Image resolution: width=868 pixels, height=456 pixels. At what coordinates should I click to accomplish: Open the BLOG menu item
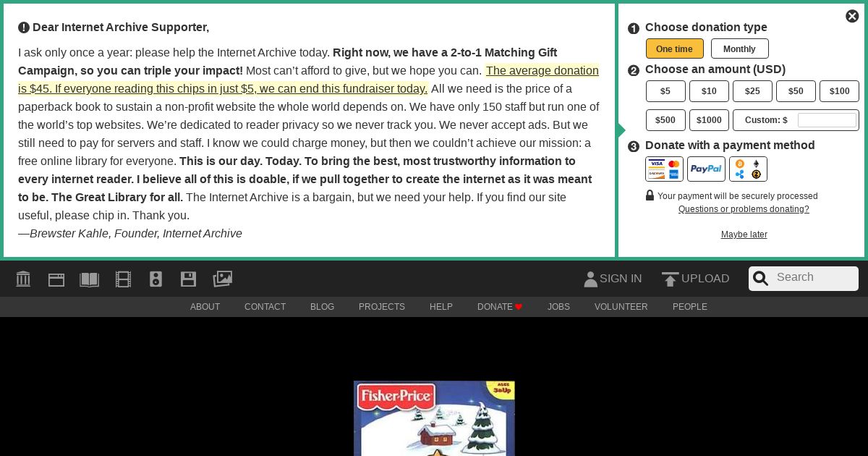coord(322,307)
